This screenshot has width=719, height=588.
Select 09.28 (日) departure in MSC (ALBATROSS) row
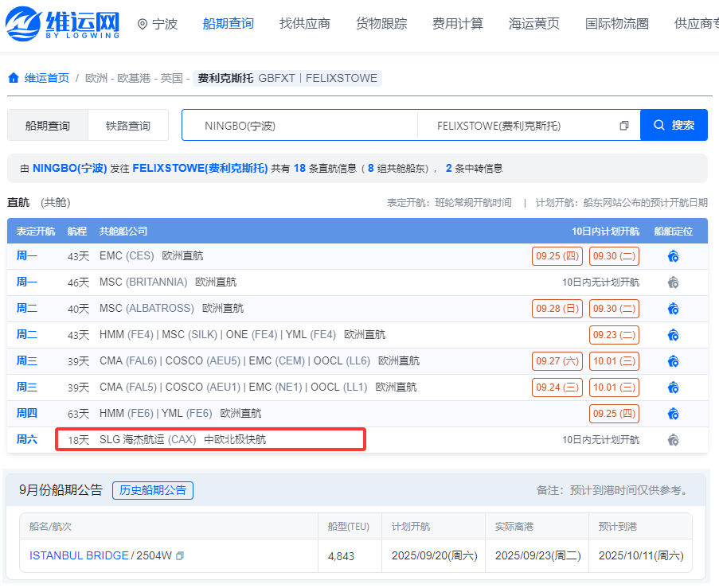[557, 309]
